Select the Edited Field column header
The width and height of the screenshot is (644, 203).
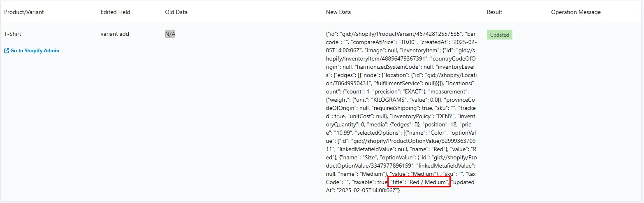pos(115,12)
